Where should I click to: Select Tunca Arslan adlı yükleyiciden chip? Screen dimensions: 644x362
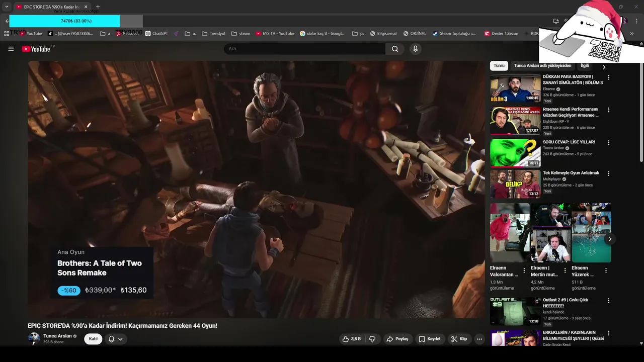542,66
